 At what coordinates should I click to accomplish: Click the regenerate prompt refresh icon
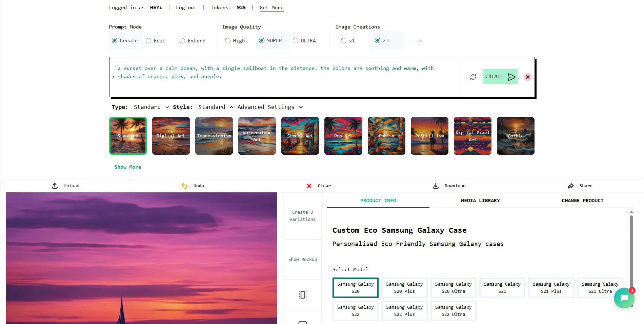pyautogui.click(x=473, y=77)
